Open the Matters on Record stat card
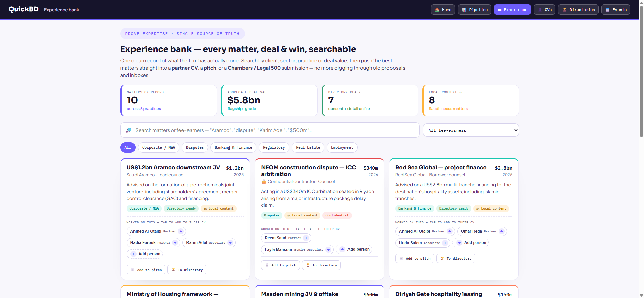The height and width of the screenshot is (298, 644). click(169, 101)
